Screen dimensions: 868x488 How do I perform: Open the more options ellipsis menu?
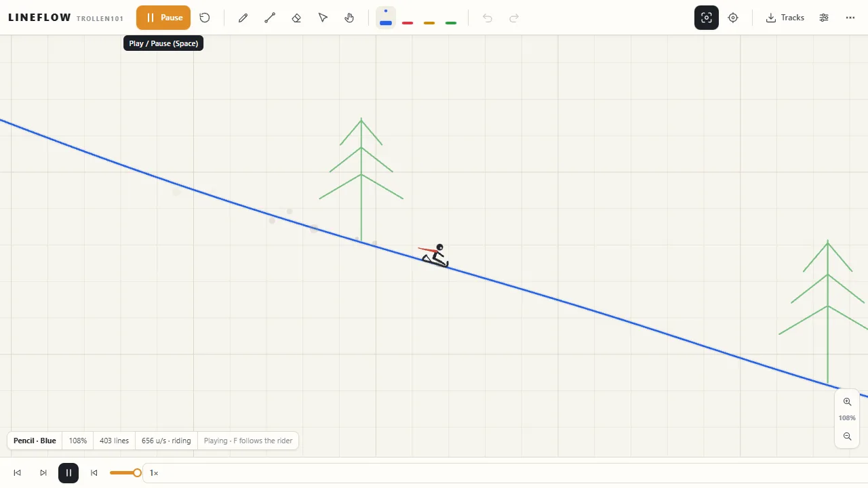point(850,18)
